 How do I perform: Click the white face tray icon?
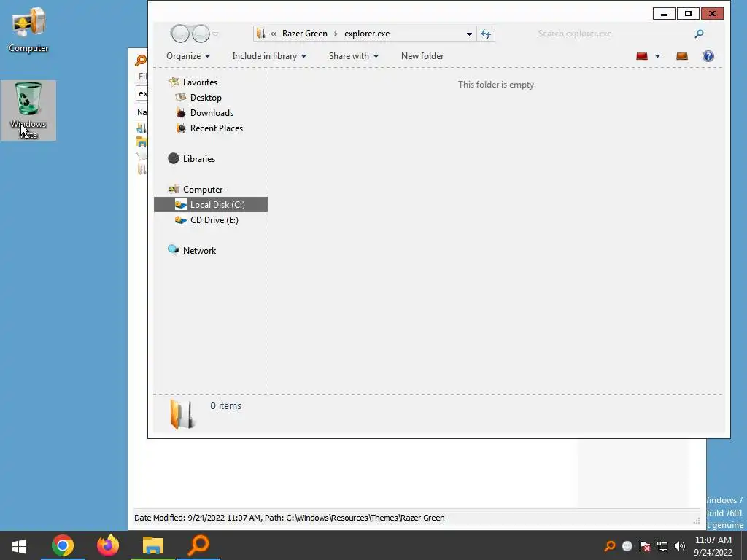tap(627, 546)
